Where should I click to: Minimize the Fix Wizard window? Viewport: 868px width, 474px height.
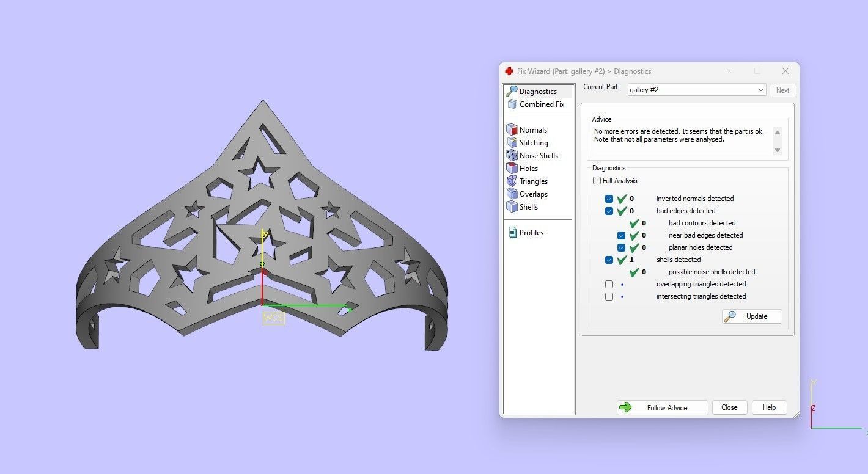730,71
